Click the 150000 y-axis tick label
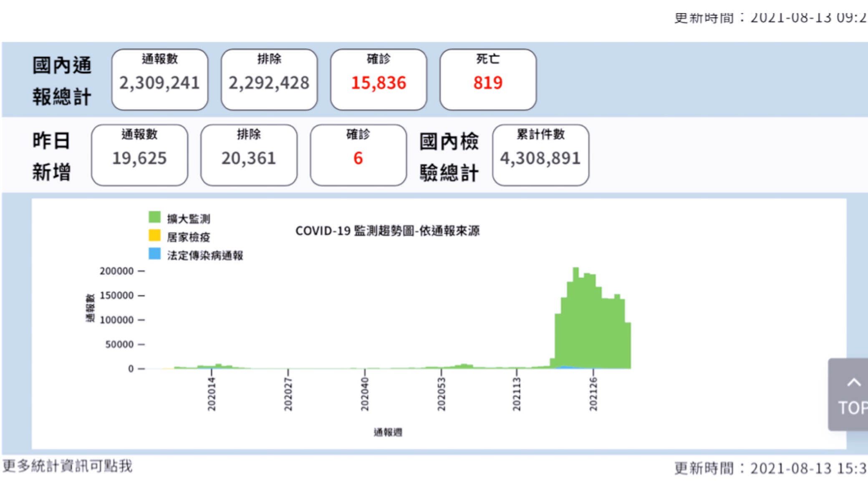Screen dimensions: 868x488 (x=116, y=295)
